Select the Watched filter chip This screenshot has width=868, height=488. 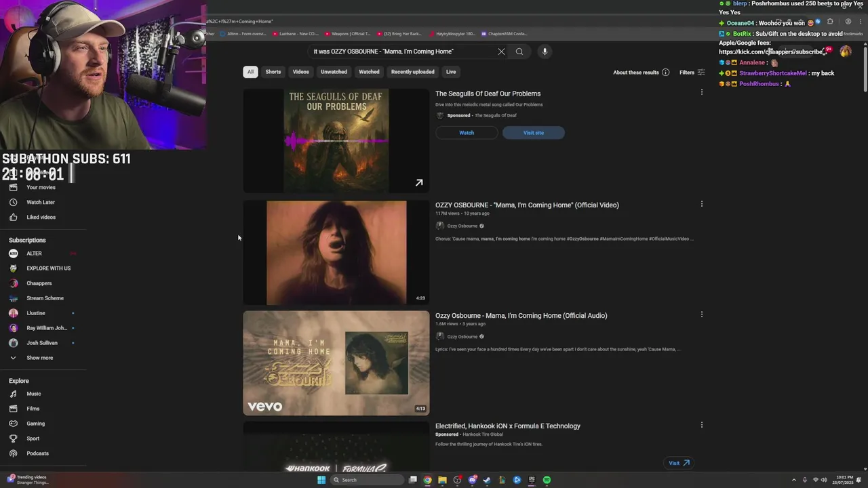[369, 72]
